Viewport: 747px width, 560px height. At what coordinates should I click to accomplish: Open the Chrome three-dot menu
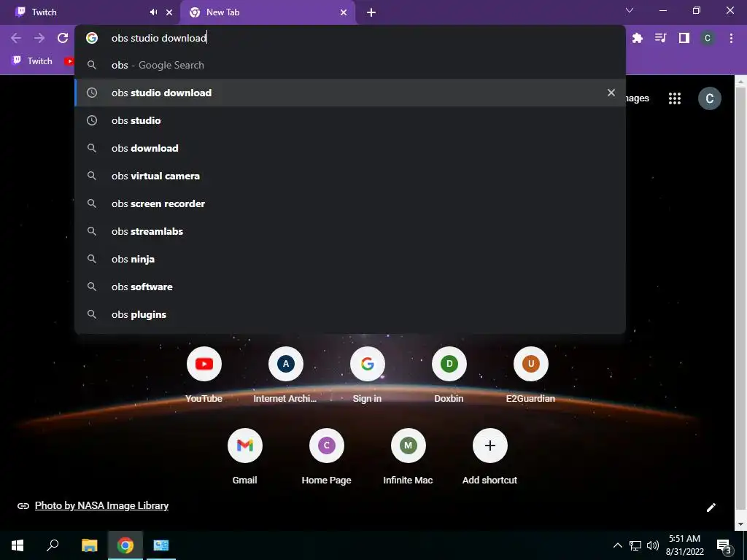tap(731, 38)
